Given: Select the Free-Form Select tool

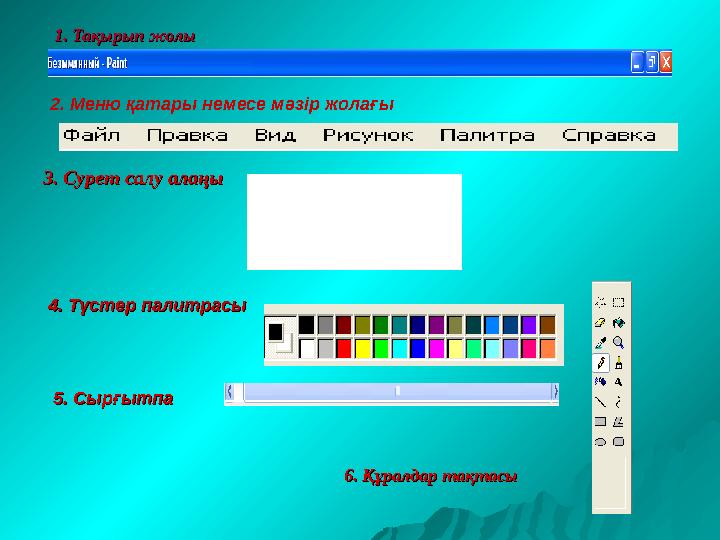Looking at the screenshot, I should tap(600, 302).
